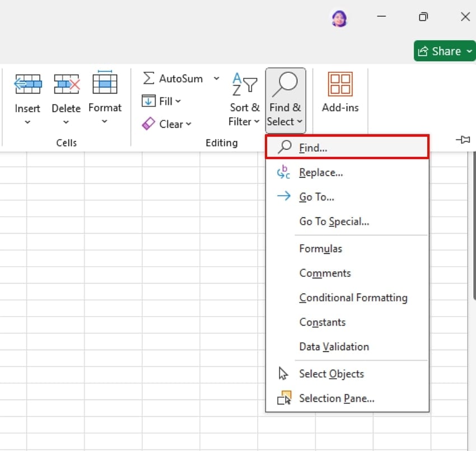Choose Constants menu entry
This screenshot has width=476, height=451.
coord(347,322)
